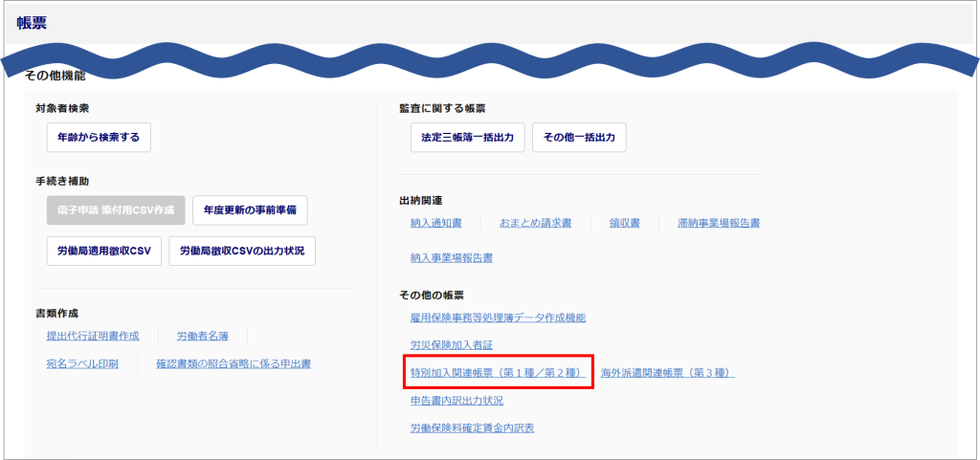
Task: Click 法定三帳簿一括出力 button
Action: click(x=467, y=138)
